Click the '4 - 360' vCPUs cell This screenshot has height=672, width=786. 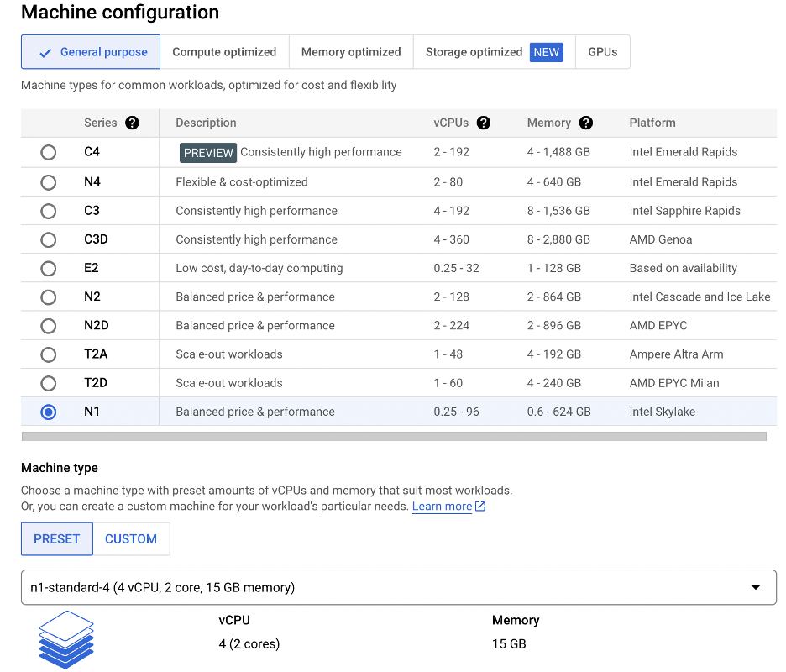point(452,239)
